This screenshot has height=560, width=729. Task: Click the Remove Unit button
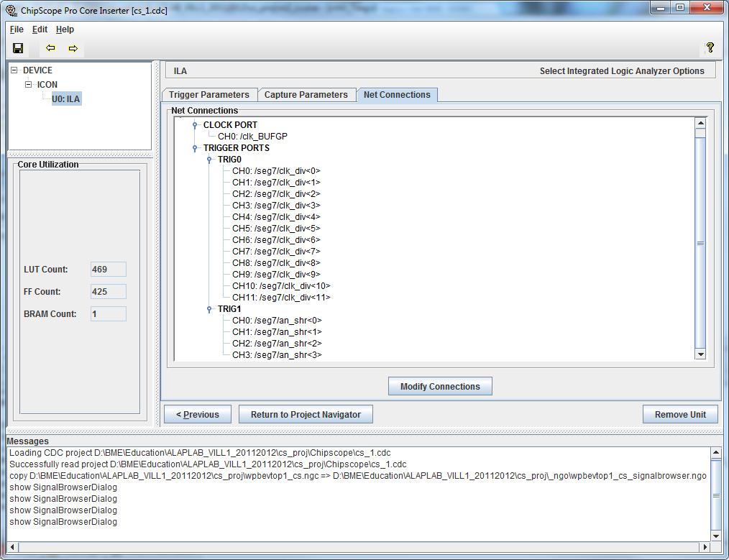(x=680, y=415)
